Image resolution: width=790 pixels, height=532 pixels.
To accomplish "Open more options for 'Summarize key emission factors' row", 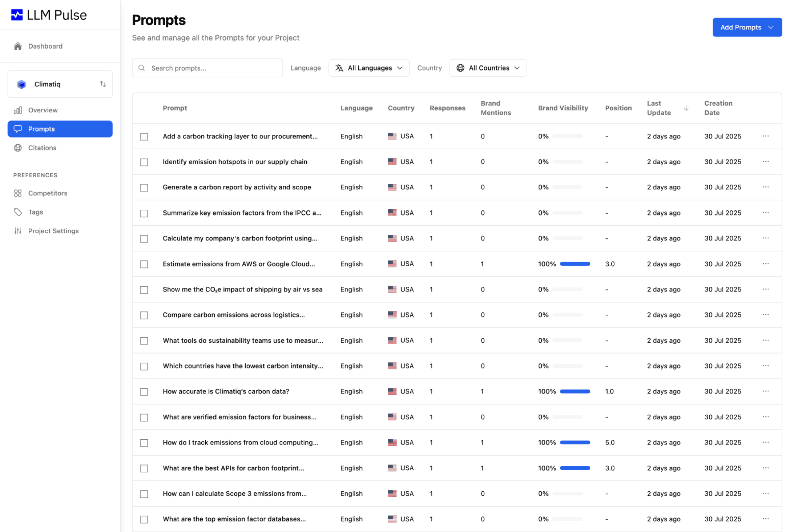I will point(766,213).
